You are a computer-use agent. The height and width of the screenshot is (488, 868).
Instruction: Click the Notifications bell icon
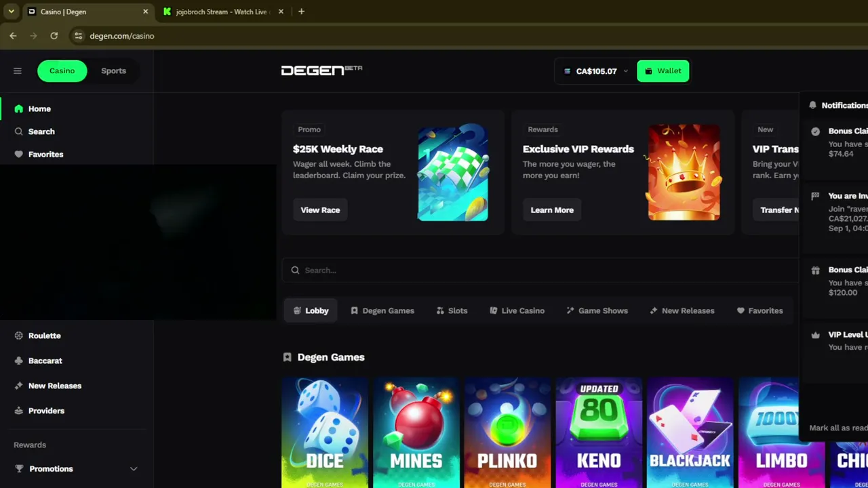812,106
